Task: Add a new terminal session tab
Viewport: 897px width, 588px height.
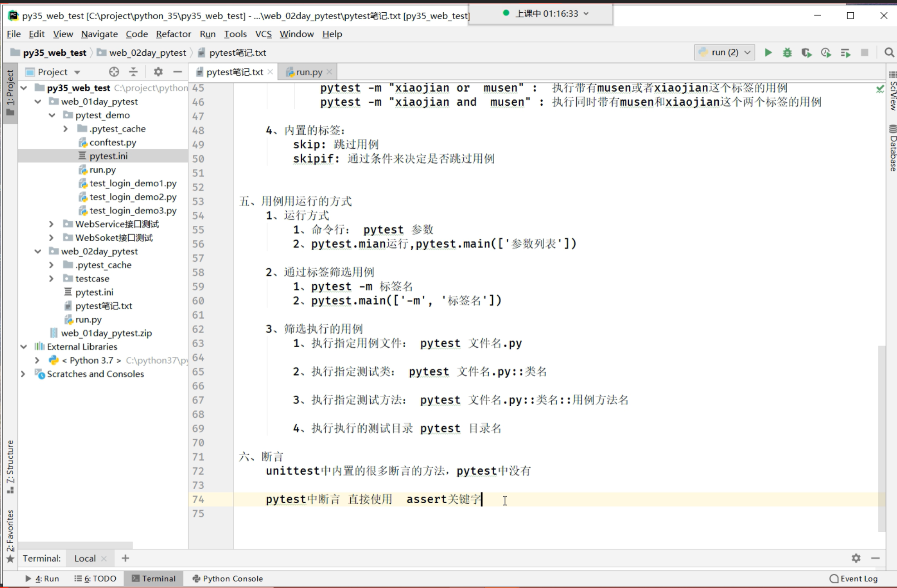Action: tap(125, 558)
